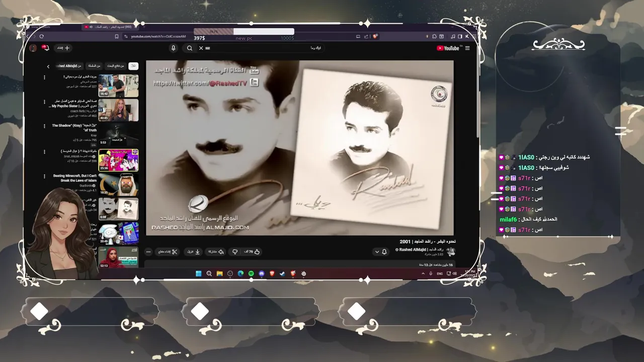Select the 'From Rashed AlMajid' chip

click(68, 66)
